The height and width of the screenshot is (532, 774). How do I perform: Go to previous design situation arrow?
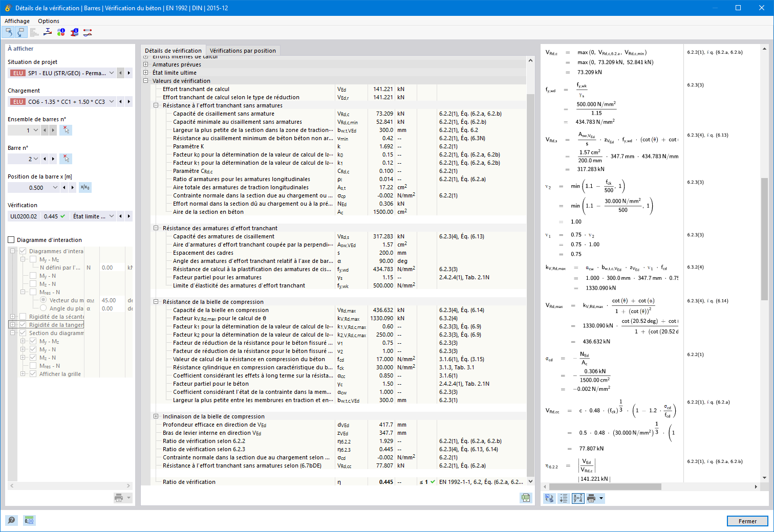point(121,73)
